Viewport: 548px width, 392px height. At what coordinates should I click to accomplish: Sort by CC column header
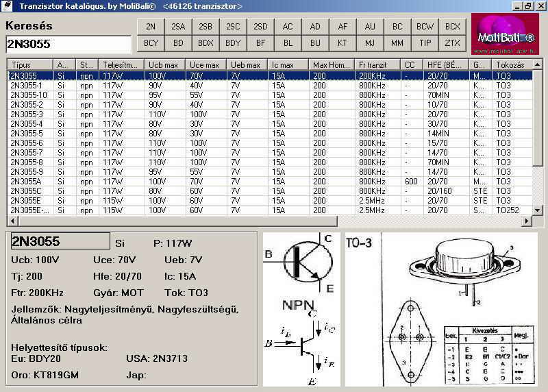pos(412,64)
